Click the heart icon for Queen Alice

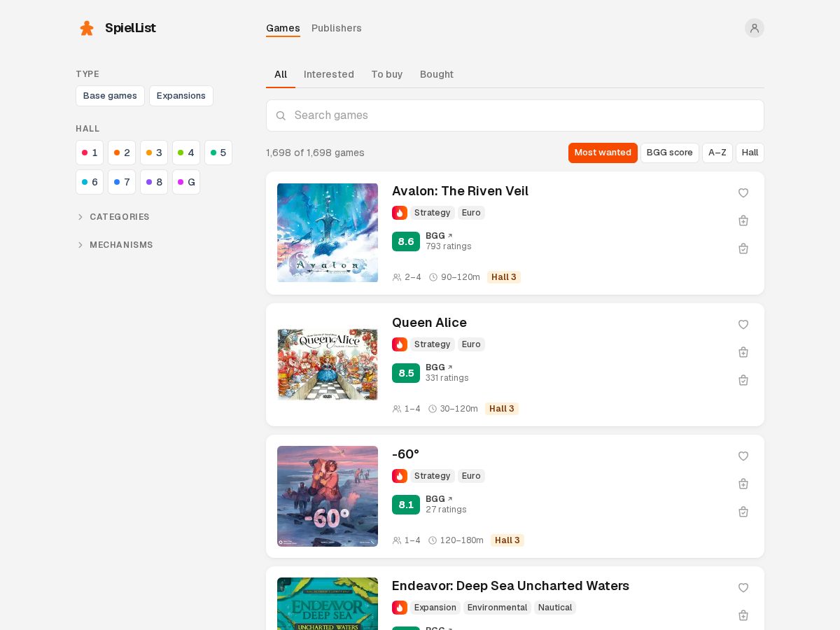pos(743,324)
